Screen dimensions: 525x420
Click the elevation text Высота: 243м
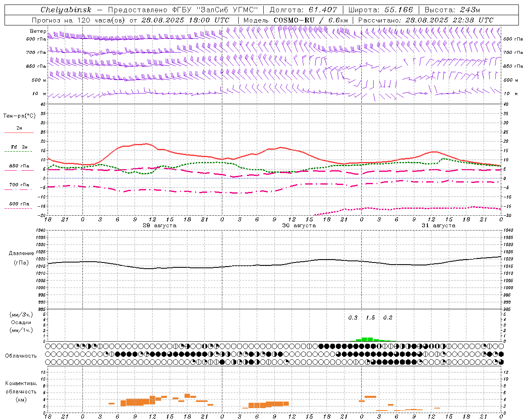[x=452, y=10]
